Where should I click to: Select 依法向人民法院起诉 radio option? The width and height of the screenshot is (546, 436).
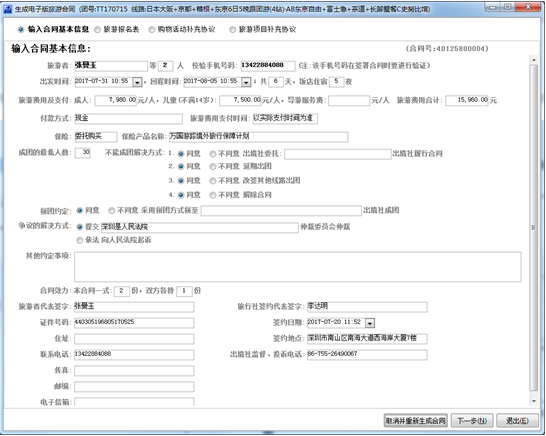point(80,240)
